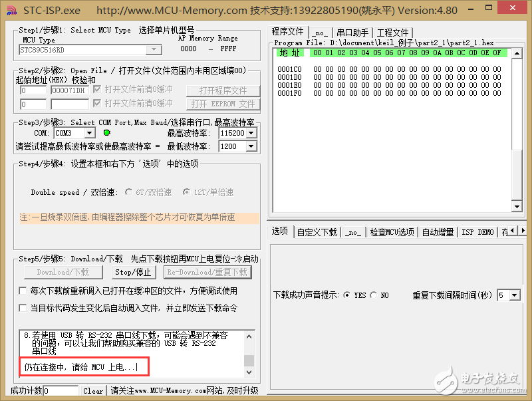Viewport: 532px width, 401px height.
Task: Expand the re-download interval dropdown showing 5
Action: coord(515,295)
